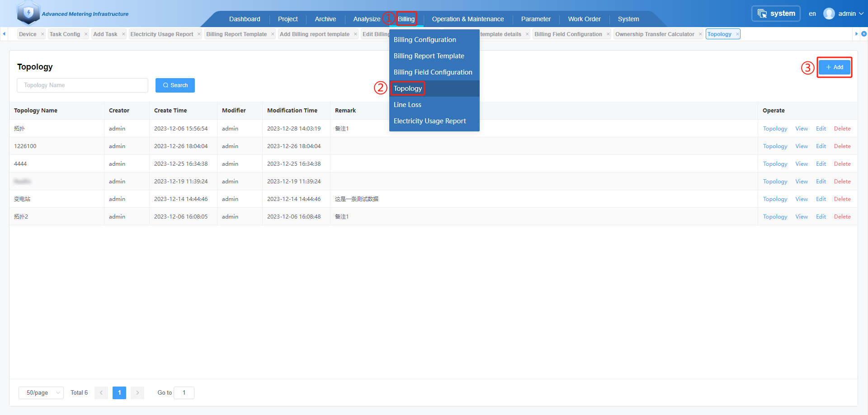Close the Billing Report Template tab
Image resolution: width=868 pixels, height=415 pixels.
(x=273, y=34)
